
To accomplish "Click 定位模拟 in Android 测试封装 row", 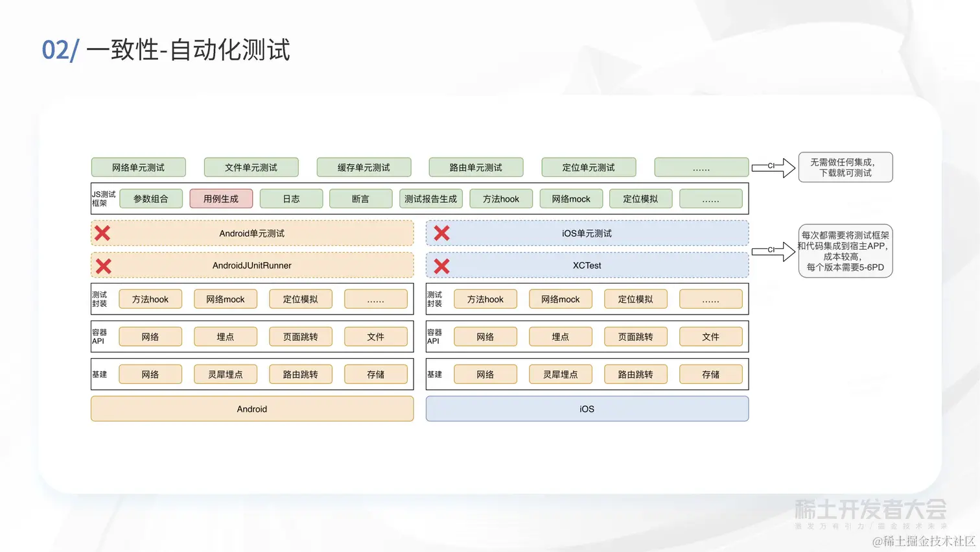I will pyautogui.click(x=301, y=299).
